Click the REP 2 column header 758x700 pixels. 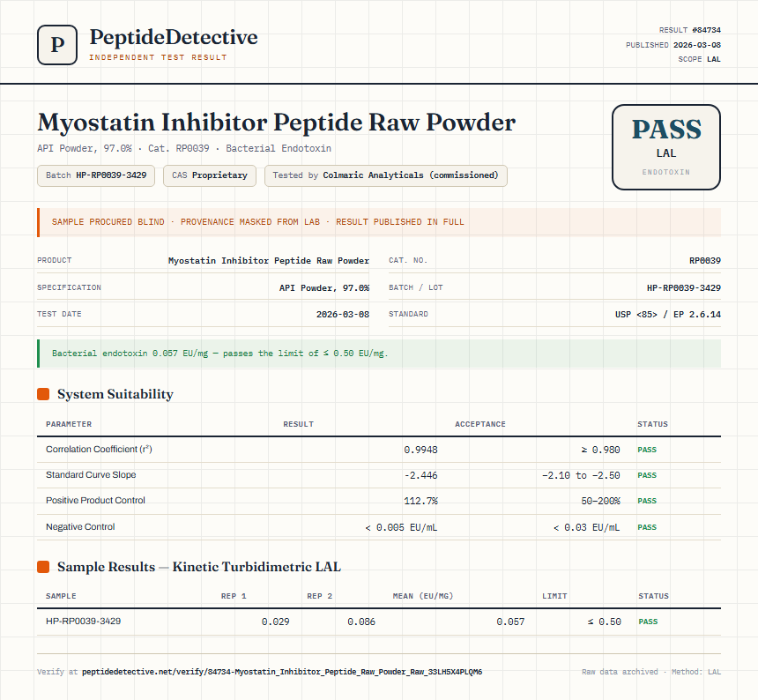click(320, 596)
